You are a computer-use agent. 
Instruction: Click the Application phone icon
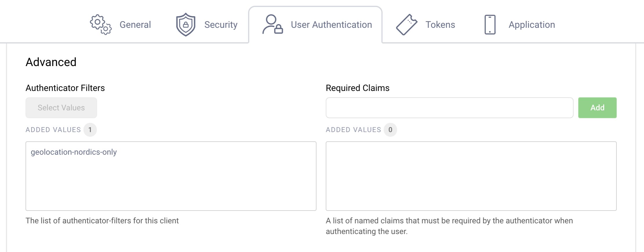490,25
